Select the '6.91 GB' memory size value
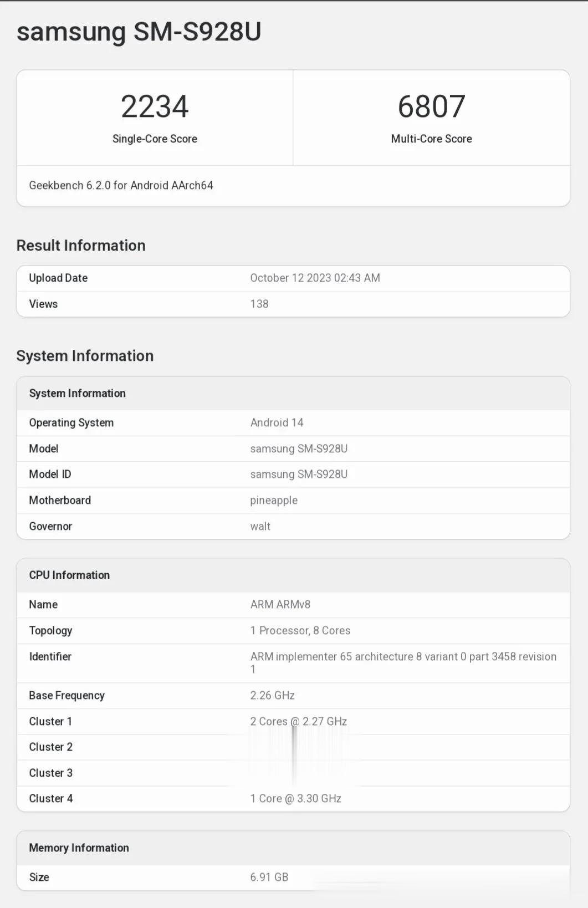 [269, 877]
